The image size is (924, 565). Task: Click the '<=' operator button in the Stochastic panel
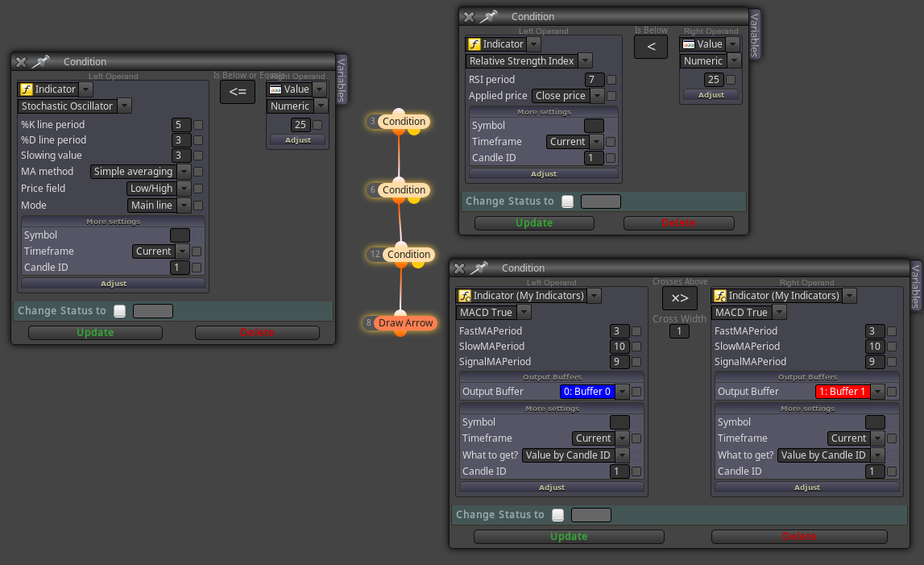(x=238, y=91)
